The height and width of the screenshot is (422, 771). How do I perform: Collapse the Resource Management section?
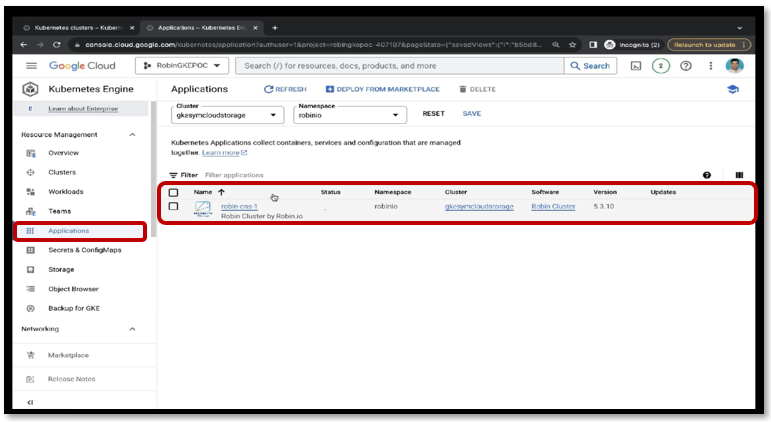click(132, 135)
